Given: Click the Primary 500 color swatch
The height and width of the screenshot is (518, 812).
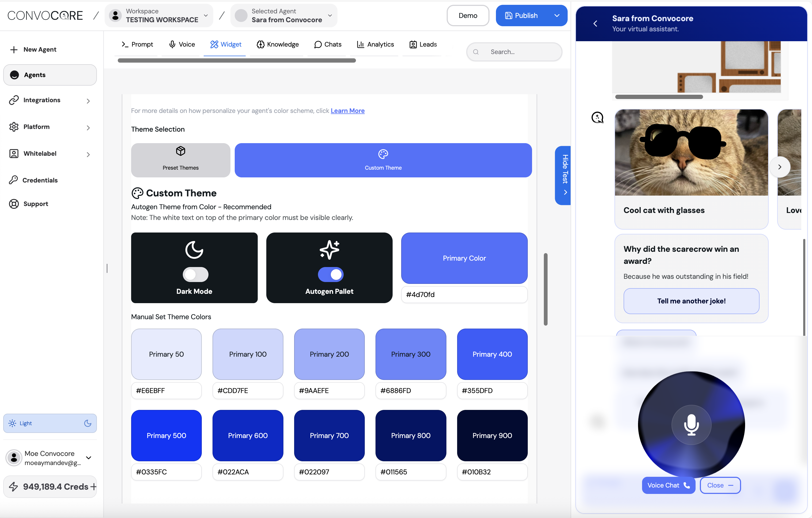Looking at the screenshot, I should 166,435.
